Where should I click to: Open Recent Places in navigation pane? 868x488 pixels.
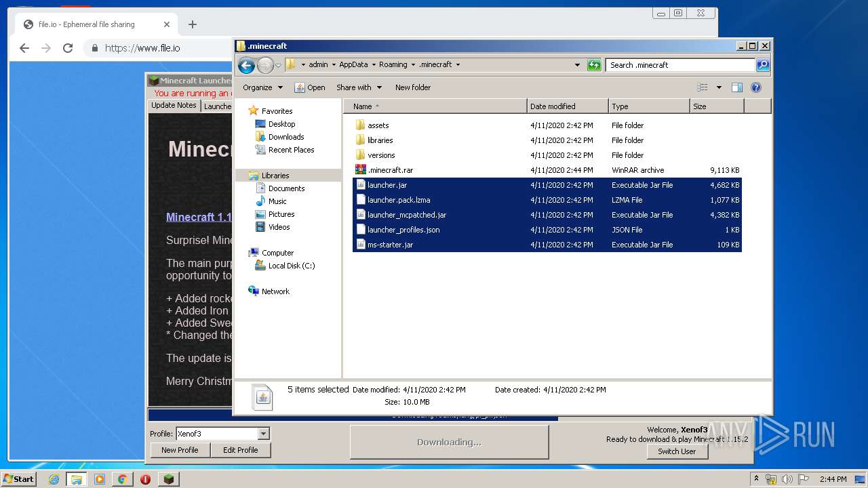291,150
